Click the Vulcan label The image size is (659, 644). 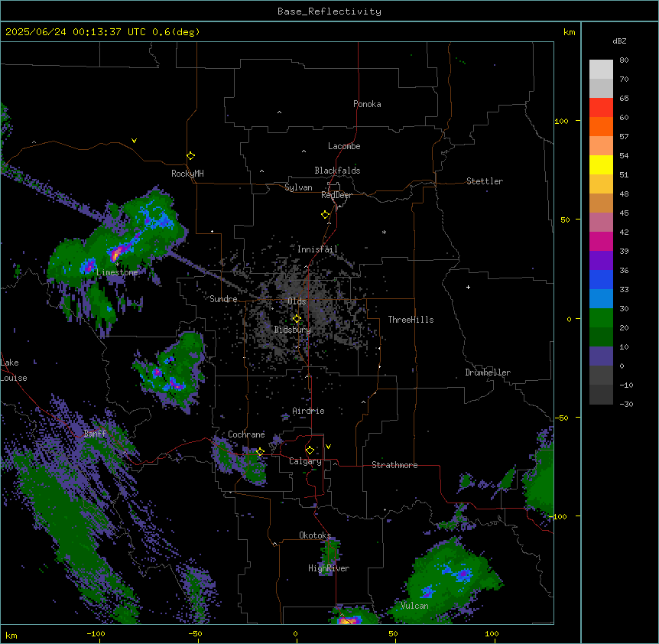pyautogui.click(x=414, y=606)
